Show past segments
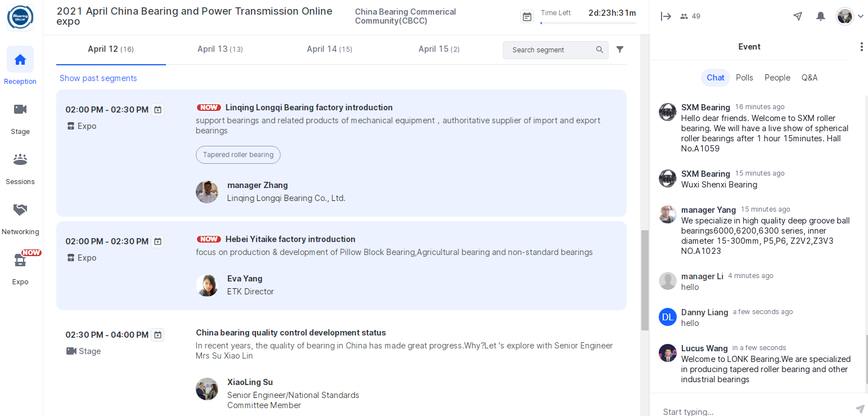The width and height of the screenshot is (868, 416). [x=98, y=78]
